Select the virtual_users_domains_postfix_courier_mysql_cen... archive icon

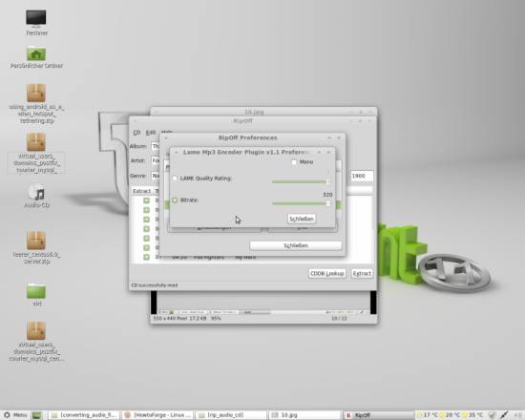(36, 330)
